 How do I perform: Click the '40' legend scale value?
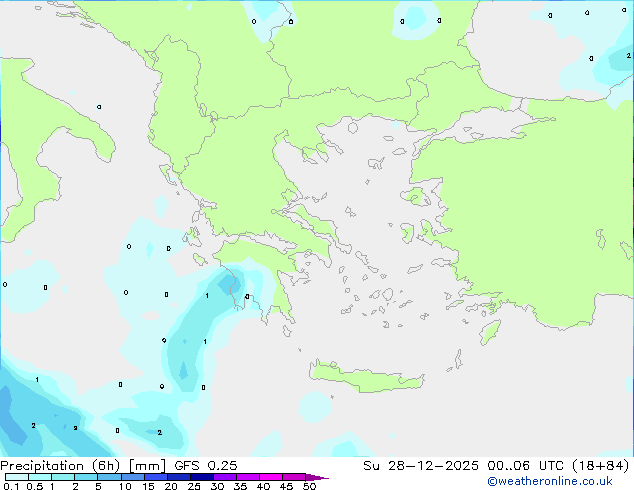263,486
